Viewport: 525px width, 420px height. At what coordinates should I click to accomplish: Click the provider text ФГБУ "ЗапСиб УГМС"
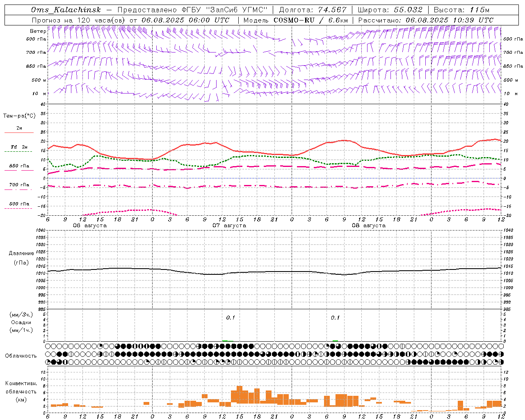(x=224, y=10)
